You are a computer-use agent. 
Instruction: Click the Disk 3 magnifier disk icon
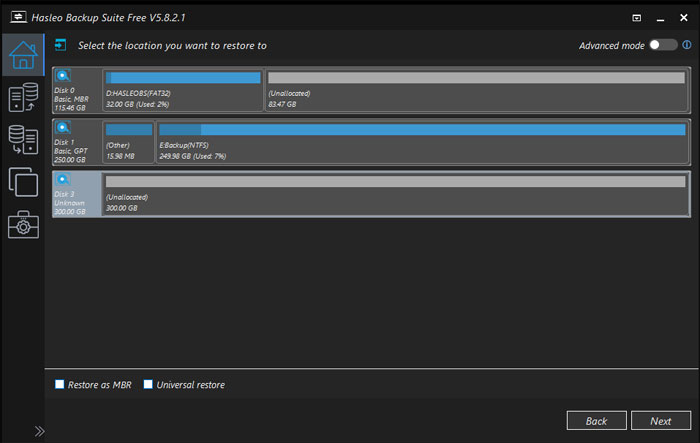coord(63,180)
